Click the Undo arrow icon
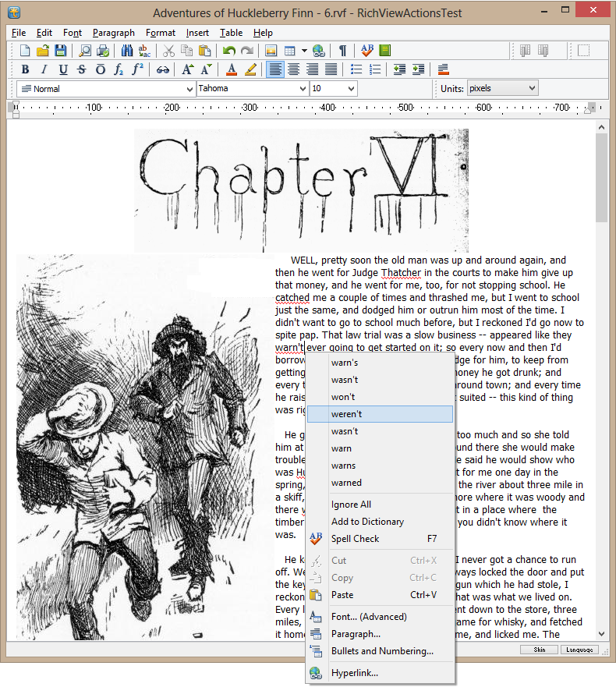This screenshot has width=616, height=687. tap(228, 51)
